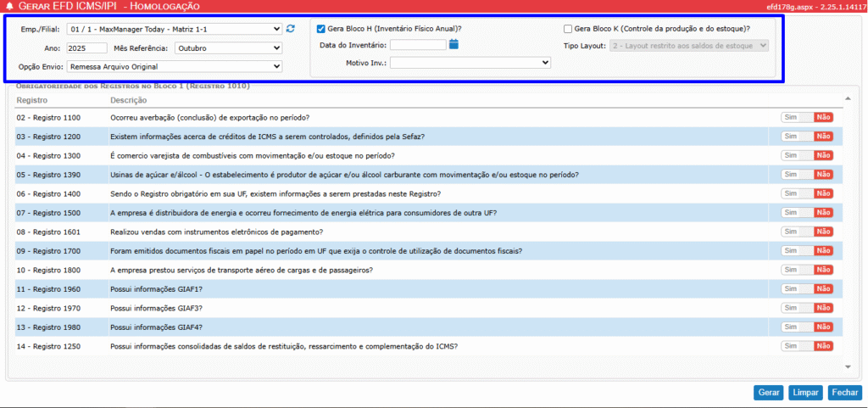Viewport: 868px width, 408px height.
Task: Open the Opção Envio dropdown
Action: point(175,66)
